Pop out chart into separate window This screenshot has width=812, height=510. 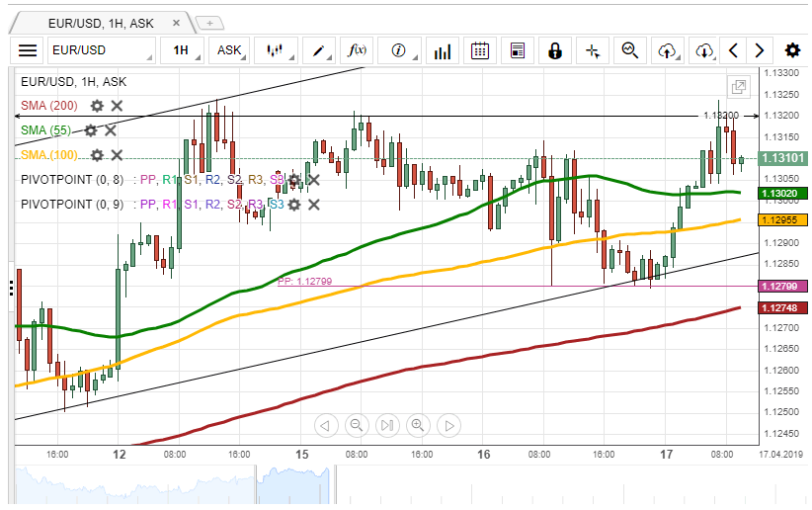pyautogui.click(x=738, y=87)
